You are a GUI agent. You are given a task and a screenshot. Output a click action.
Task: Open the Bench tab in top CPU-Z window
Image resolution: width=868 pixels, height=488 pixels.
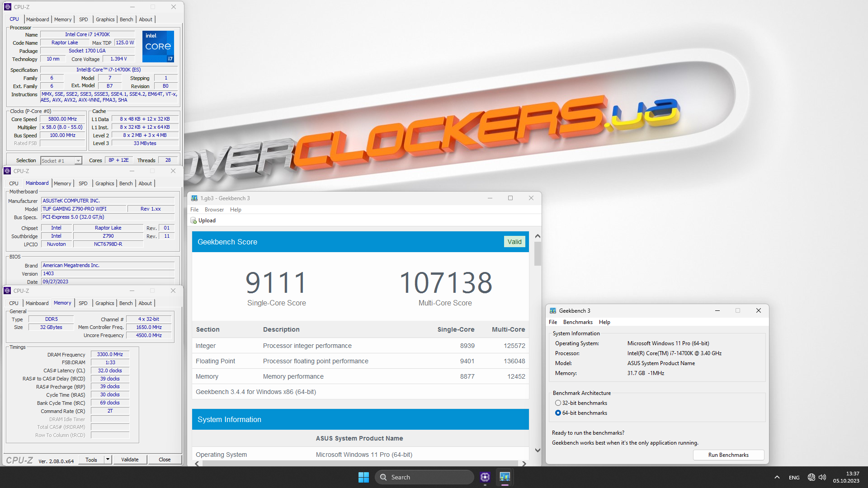click(127, 19)
